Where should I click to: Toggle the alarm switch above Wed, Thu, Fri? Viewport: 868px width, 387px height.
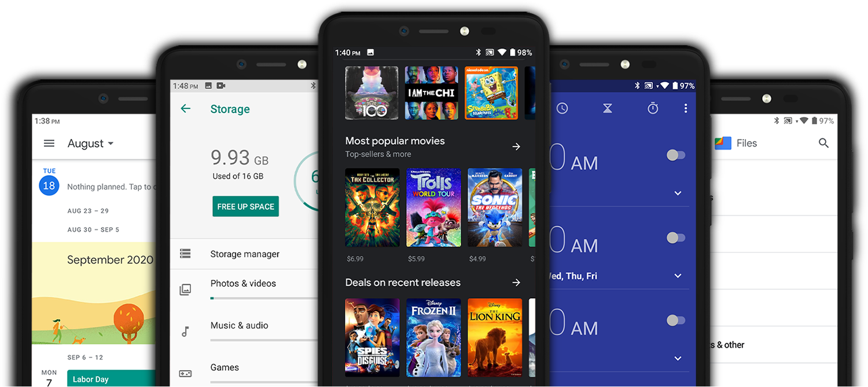coord(676,238)
